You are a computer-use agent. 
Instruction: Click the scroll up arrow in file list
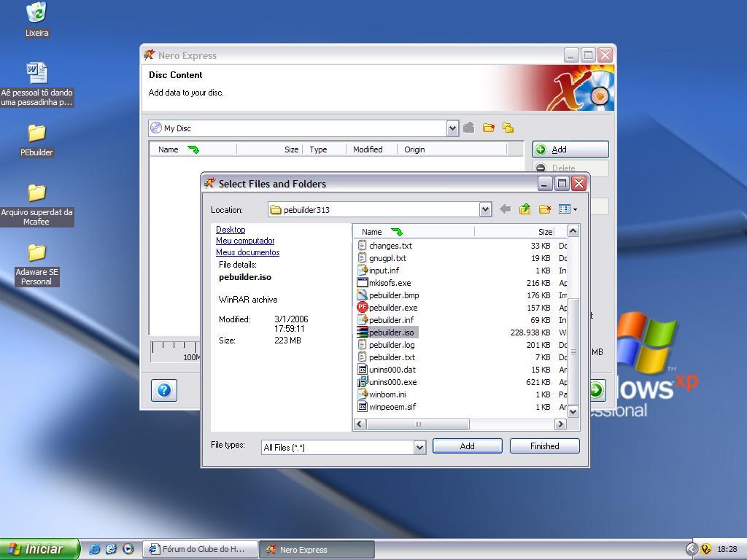tap(573, 231)
